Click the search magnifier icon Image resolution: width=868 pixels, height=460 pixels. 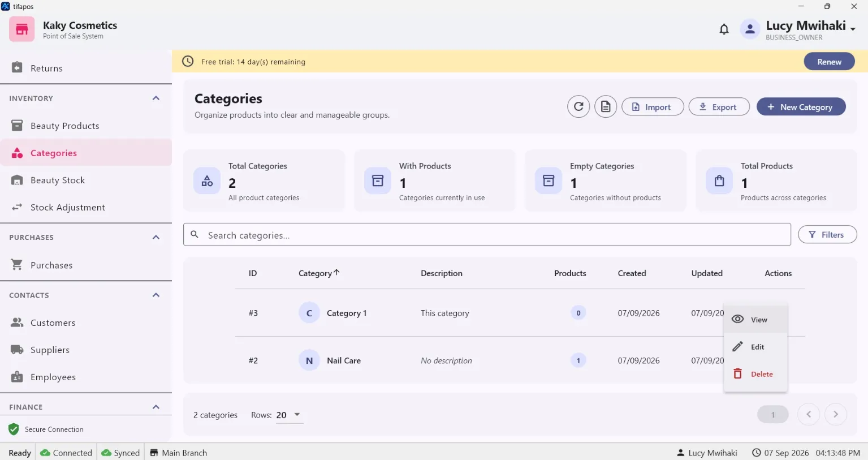pos(195,234)
